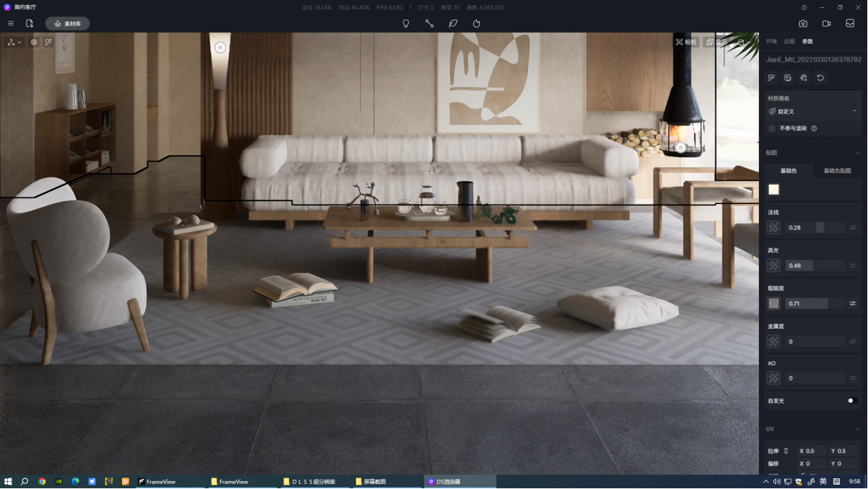
Task: Adjust the 高光 slider at 0.46
Action: 816,266
